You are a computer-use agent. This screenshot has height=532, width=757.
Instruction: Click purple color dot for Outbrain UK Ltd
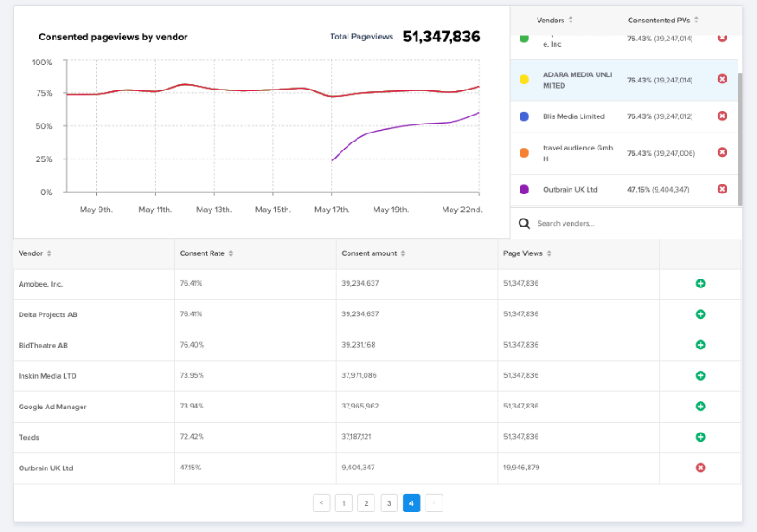[524, 190]
